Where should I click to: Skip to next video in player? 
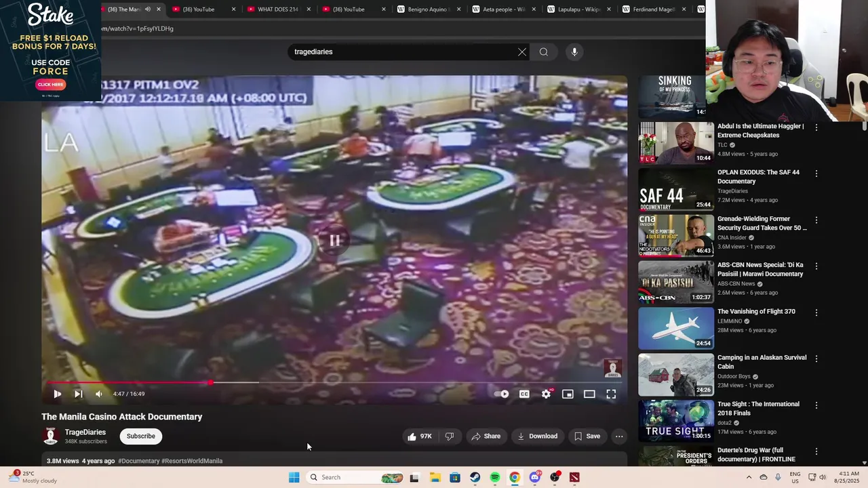[x=78, y=394]
